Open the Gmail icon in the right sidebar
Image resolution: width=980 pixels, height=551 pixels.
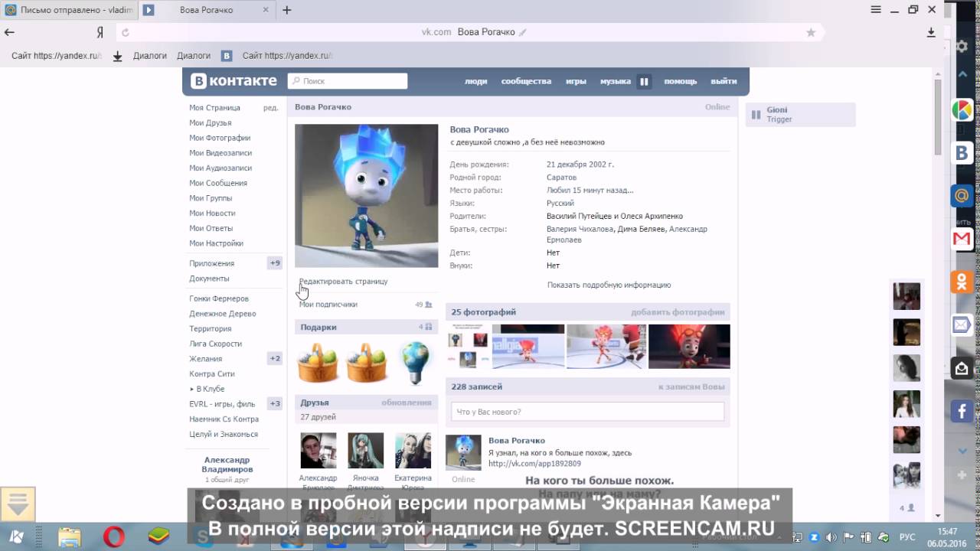pyautogui.click(x=962, y=239)
